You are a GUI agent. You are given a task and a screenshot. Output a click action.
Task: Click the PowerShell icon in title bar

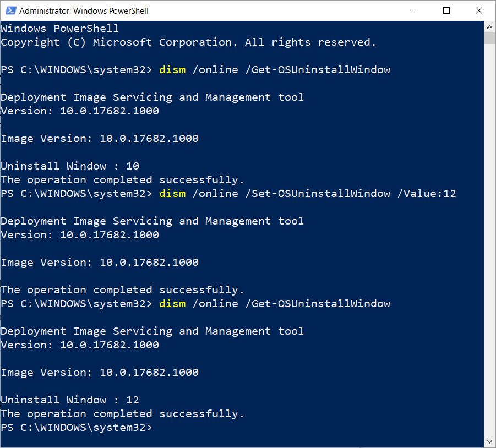[10, 10]
